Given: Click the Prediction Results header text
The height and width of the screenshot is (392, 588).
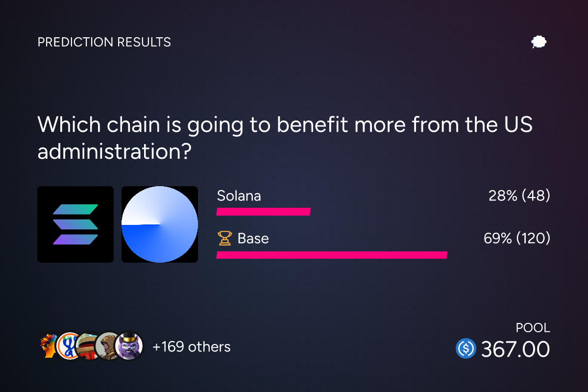Looking at the screenshot, I should tap(104, 42).
